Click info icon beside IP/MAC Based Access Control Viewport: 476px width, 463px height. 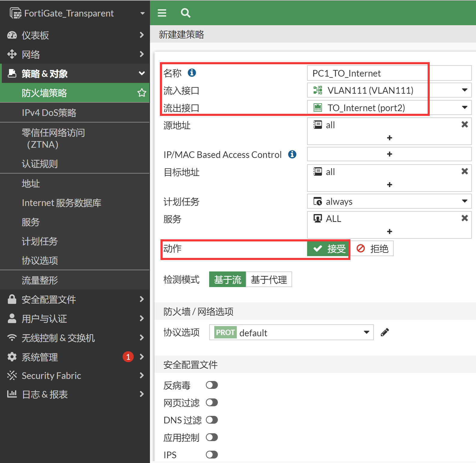[292, 154]
